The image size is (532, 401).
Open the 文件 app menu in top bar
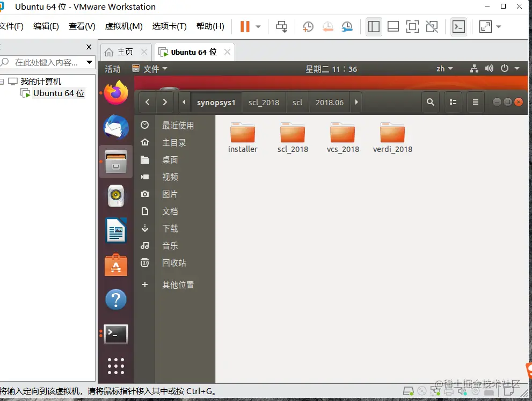pos(150,69)
